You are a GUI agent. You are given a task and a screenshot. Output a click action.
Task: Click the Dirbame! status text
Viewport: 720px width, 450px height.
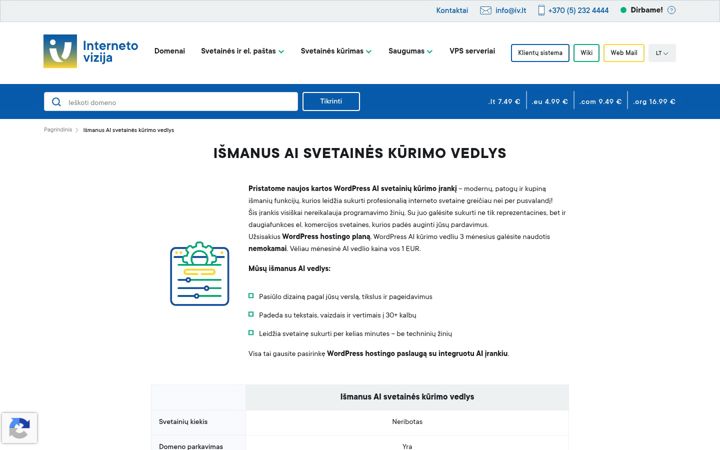647,10
